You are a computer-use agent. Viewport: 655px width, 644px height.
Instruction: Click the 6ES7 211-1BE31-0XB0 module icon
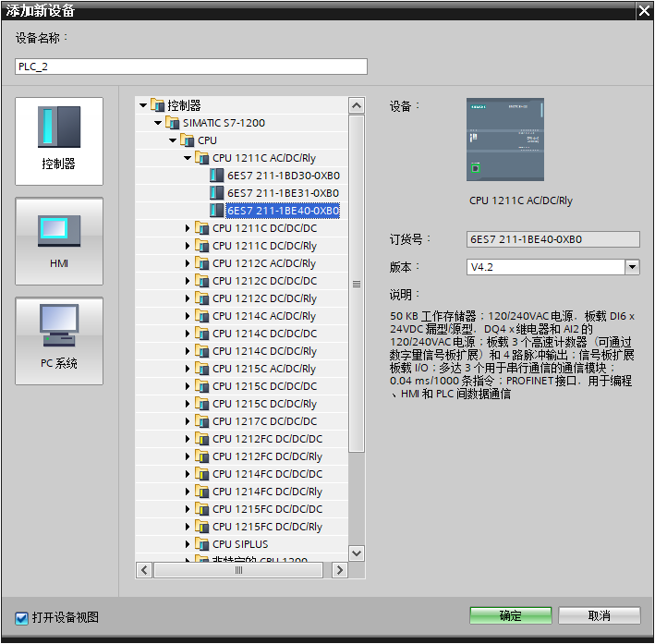(217, 193)
